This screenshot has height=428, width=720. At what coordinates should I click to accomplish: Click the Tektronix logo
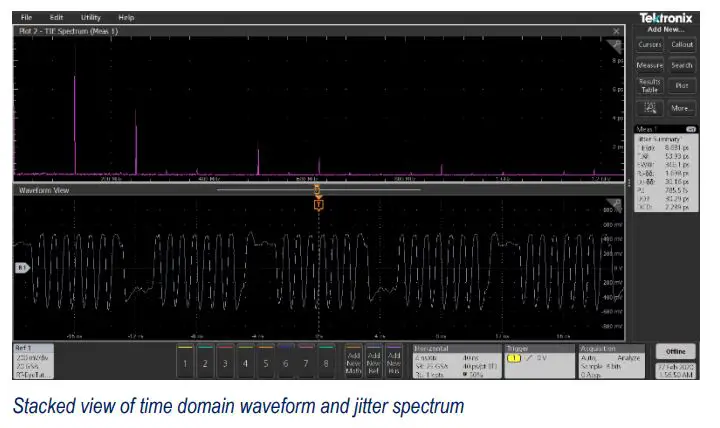(666, 18)
